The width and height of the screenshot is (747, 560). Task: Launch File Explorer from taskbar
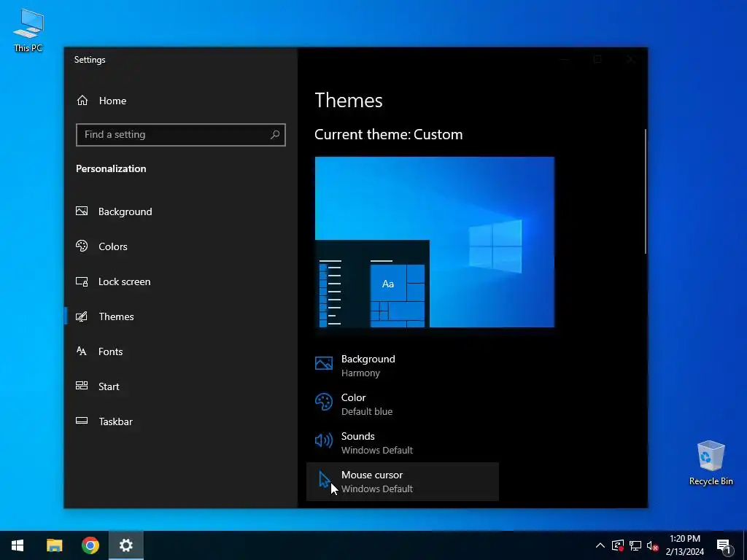[54, 545]
